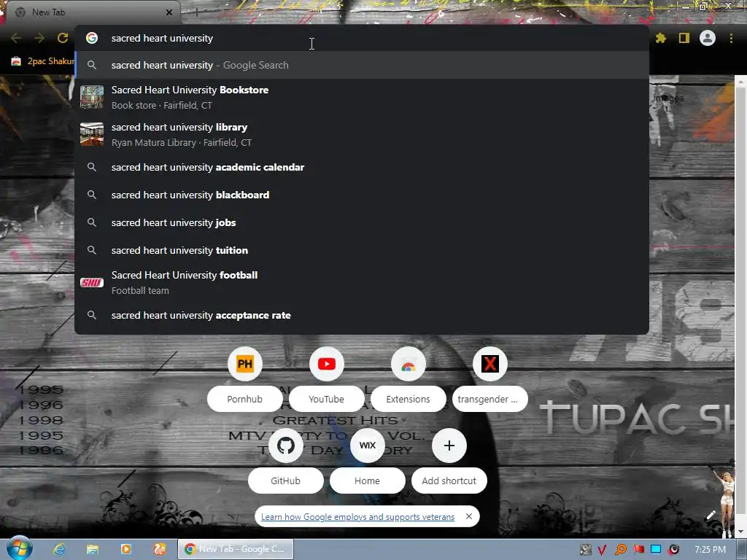
Task: Open Chrome's three-dot menu
Action: (x=731, y=38)
